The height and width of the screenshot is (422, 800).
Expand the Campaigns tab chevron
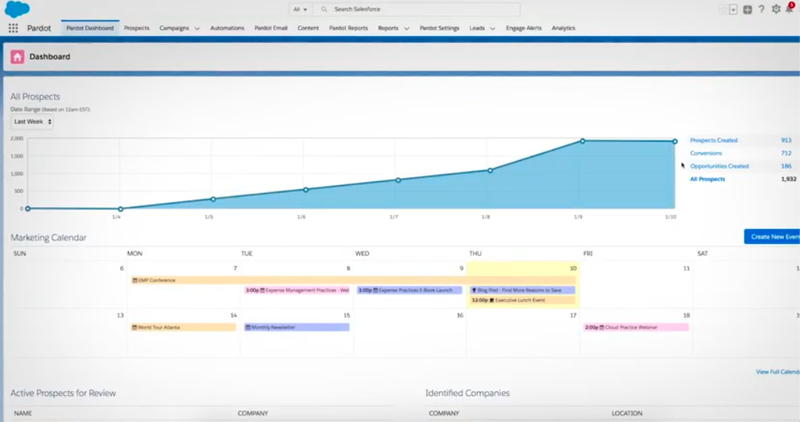[x=197, y=29]
